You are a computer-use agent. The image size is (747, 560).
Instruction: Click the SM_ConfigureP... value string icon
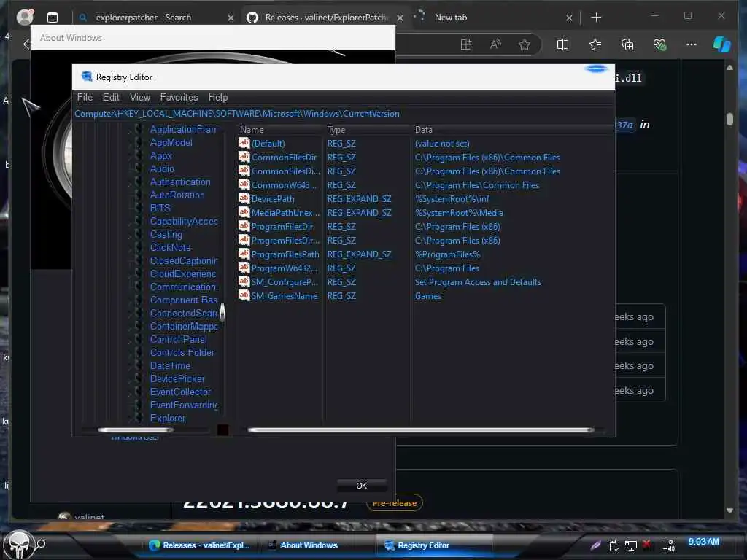tap(244, 281)
